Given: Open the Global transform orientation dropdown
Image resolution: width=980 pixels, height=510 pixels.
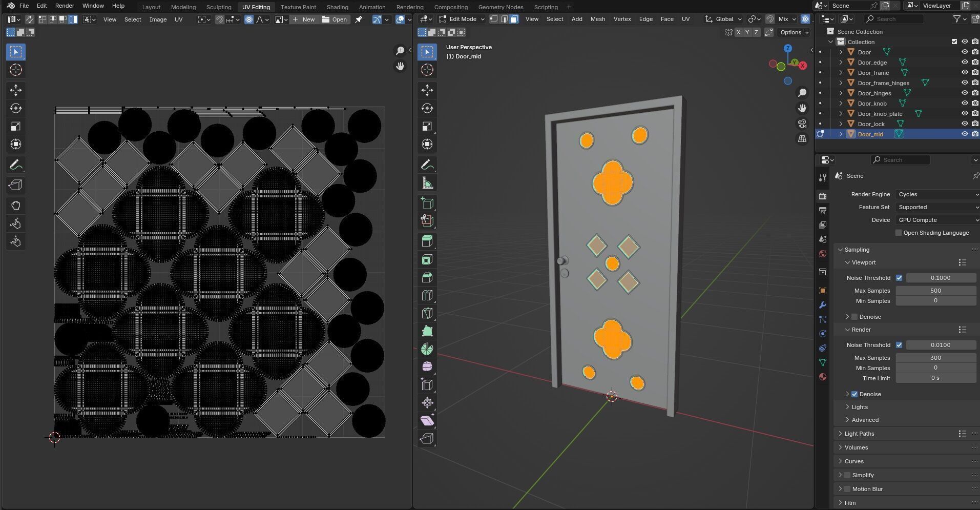Looking at the screenshot, I should [724, 19].
